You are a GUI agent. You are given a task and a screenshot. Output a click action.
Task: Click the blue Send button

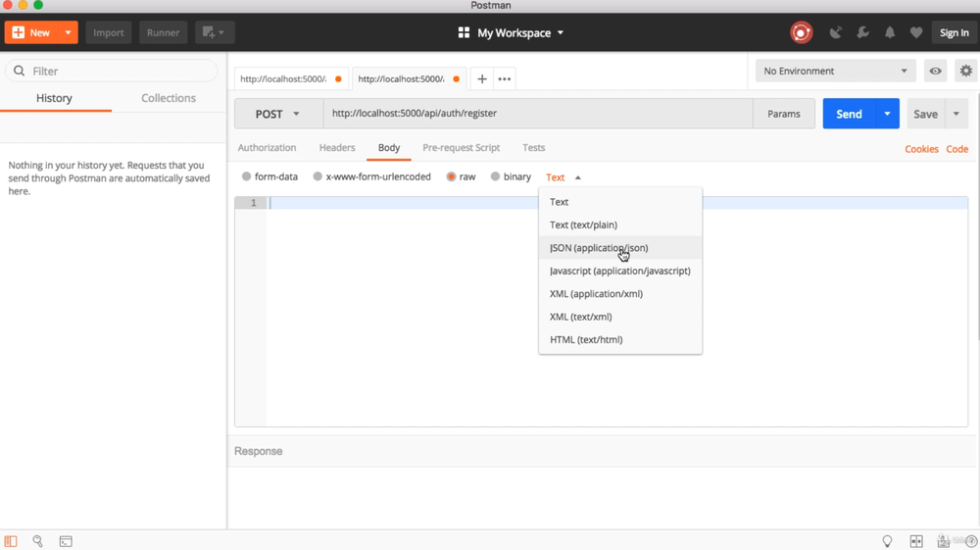pos(849,114)
